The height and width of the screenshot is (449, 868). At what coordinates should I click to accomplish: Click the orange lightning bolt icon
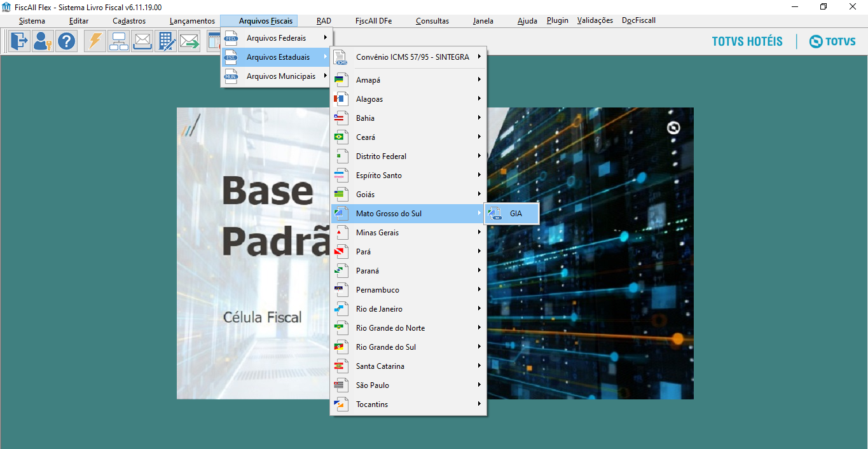click(95, 41)
